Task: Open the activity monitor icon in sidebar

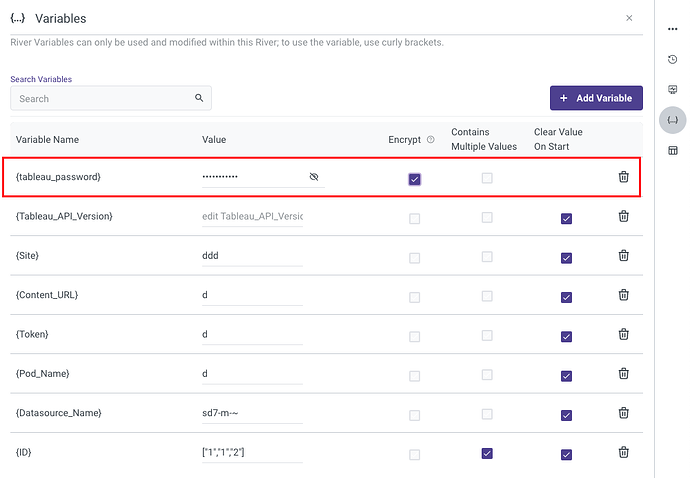Action: pyautogui.click(x=672, y=89)
